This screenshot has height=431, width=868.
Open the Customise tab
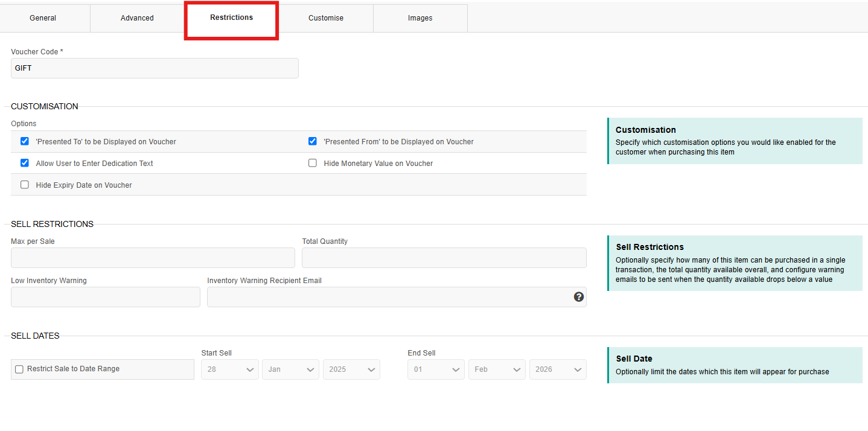tap(326, 18)
